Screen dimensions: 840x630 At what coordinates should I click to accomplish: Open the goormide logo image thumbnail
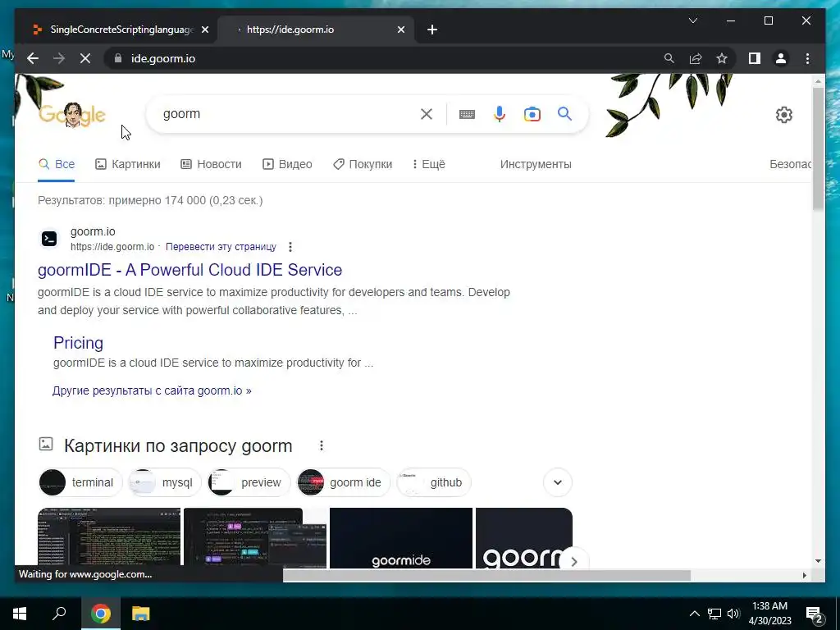400,538
